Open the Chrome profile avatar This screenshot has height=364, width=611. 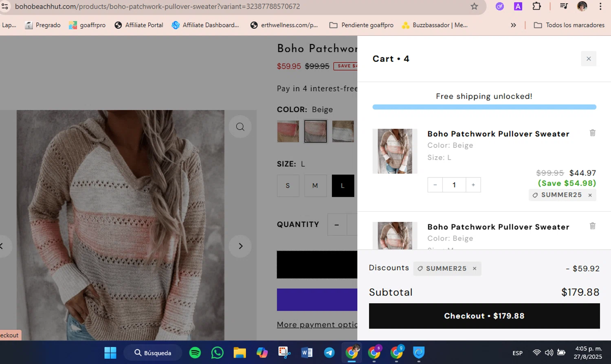582,6
